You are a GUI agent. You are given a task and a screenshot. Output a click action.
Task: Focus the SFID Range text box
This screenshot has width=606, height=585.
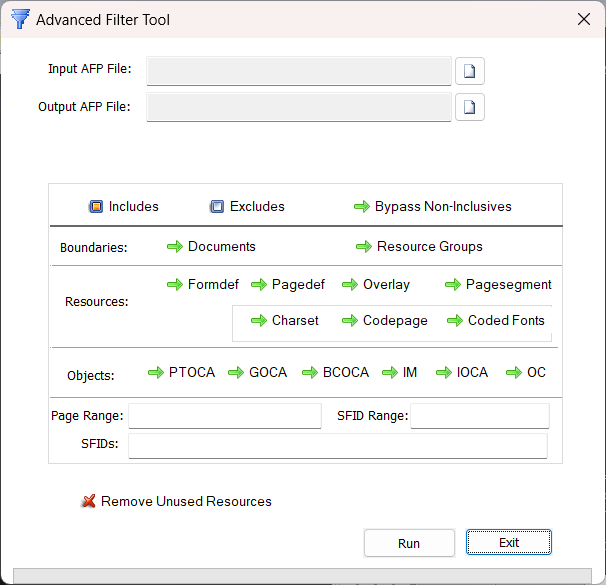click(479, 416)
